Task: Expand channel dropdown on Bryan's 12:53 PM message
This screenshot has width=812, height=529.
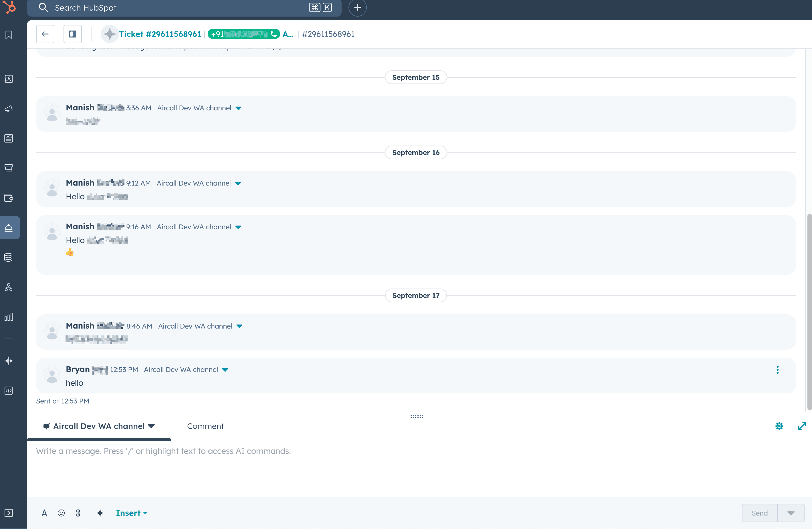Action: coord(225,370)
